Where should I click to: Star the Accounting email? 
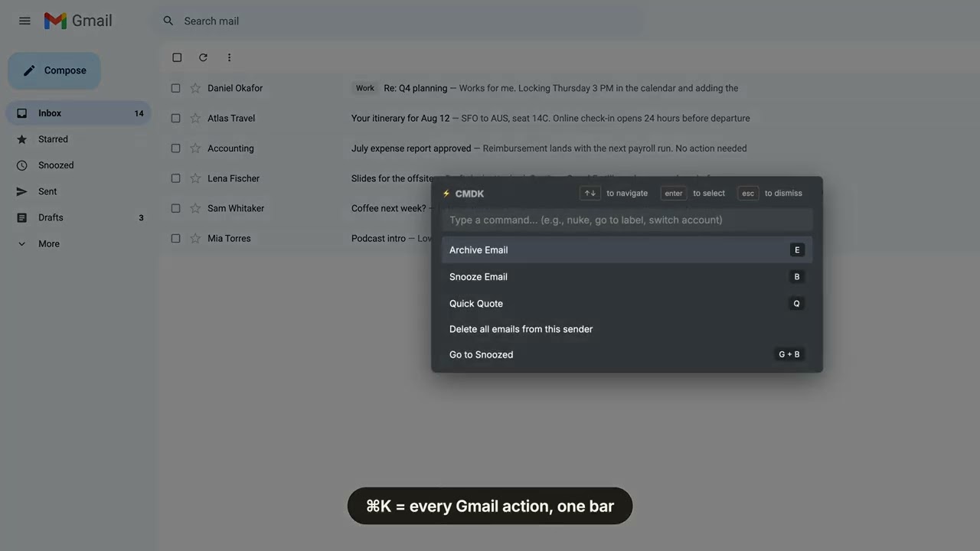point(194,148)
